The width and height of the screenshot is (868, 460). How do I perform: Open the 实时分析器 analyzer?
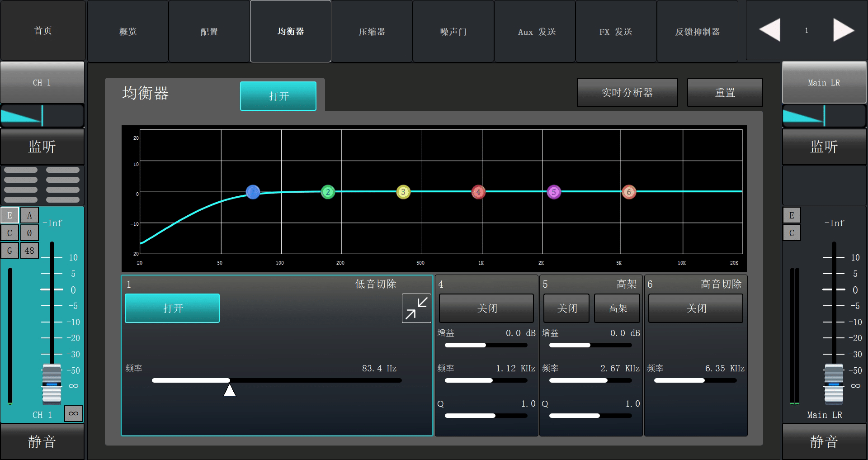click(x=627, y=93)
